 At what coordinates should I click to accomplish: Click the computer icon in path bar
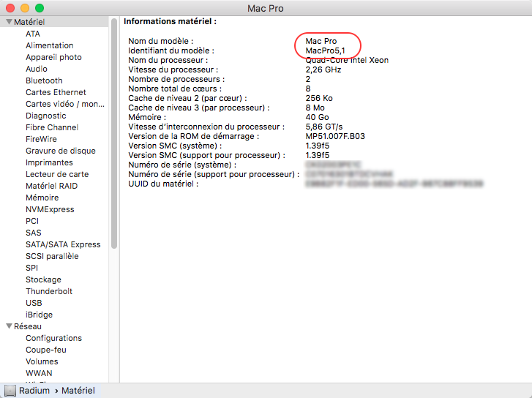pos(10,391)
